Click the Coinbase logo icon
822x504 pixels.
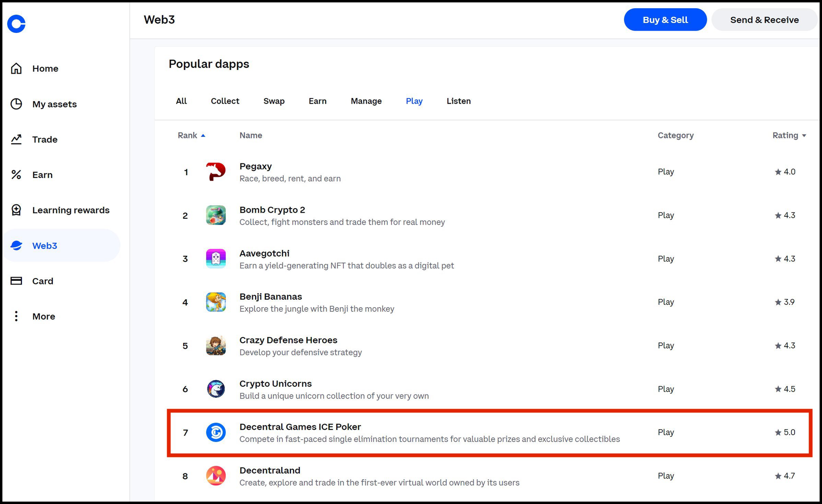click(x=16, y=23)
